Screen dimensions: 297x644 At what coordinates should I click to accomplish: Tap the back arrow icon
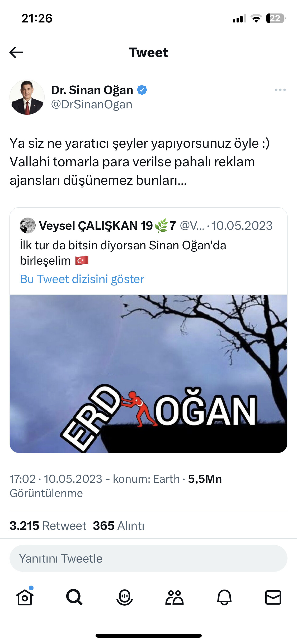point(16,52)
